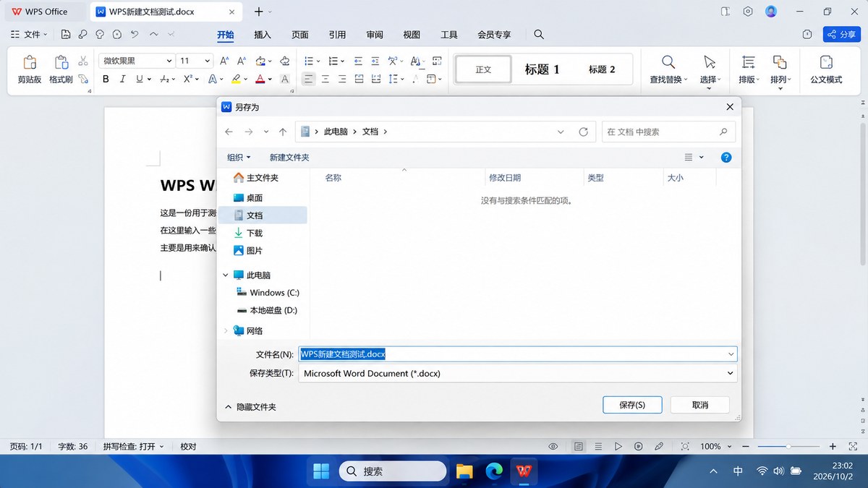Apply Italic formatting
The height and width of the screenshot is (488, 868).
(122, 79)
